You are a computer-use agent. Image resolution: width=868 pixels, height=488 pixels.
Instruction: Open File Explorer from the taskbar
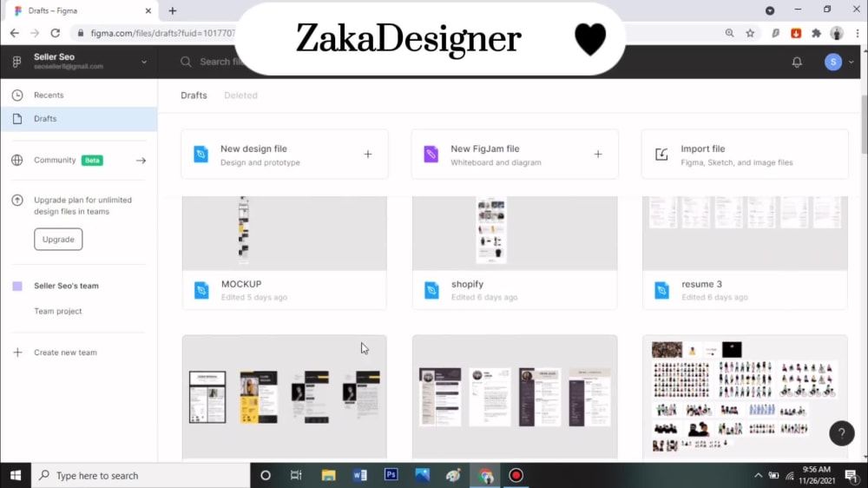[x=328, y=475]
